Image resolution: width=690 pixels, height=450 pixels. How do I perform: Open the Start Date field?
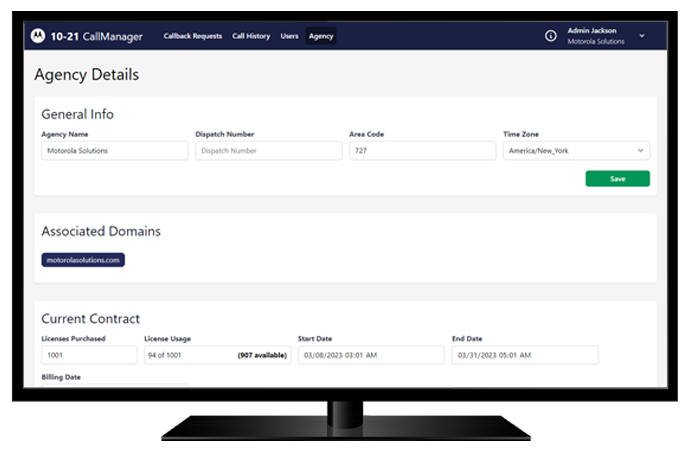370,355
